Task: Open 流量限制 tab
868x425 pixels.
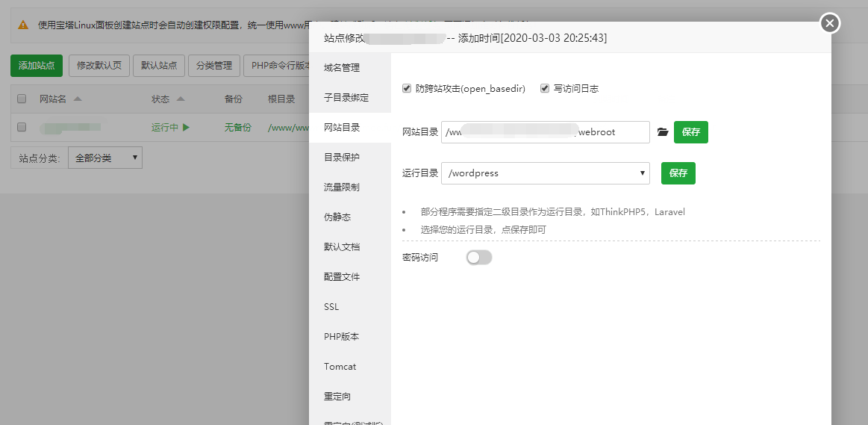Action: 350,187
